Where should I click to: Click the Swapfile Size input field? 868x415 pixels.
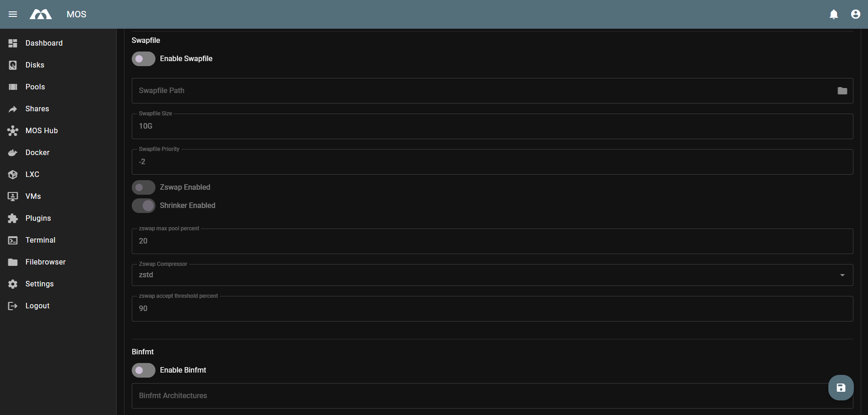coord(491,126)
